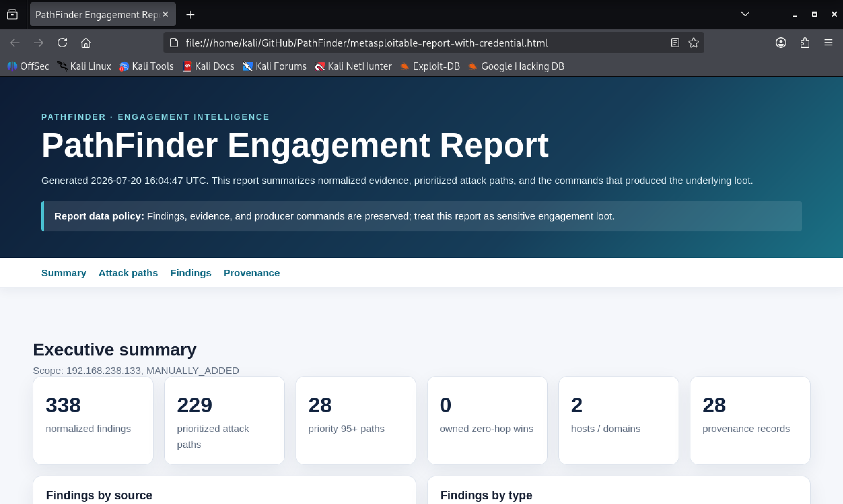Image resolution: width=843 pixels, height=504 pixels.
Task: Focus the URL address bar field
Action: 421,43
